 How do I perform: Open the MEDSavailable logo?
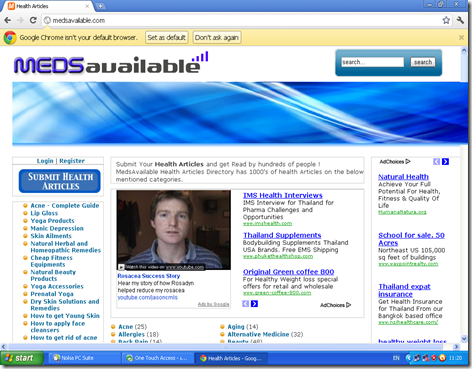pos(111,63)
